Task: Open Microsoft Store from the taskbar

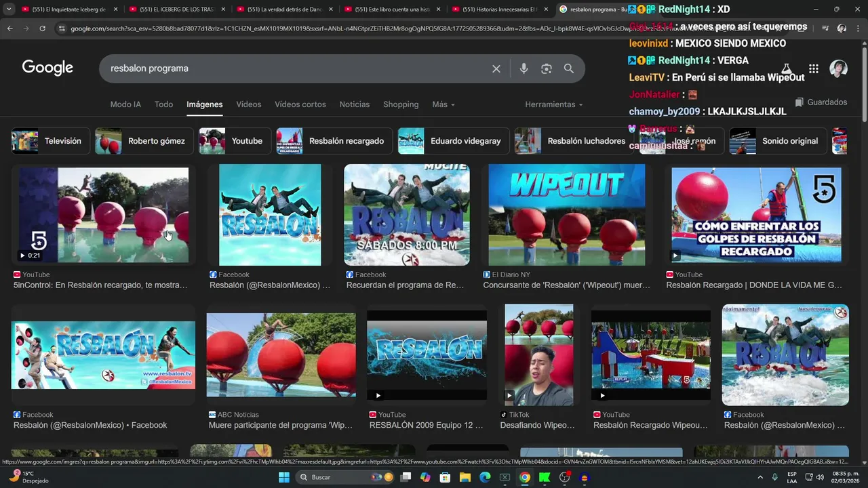Action: (x=445, y=477)
